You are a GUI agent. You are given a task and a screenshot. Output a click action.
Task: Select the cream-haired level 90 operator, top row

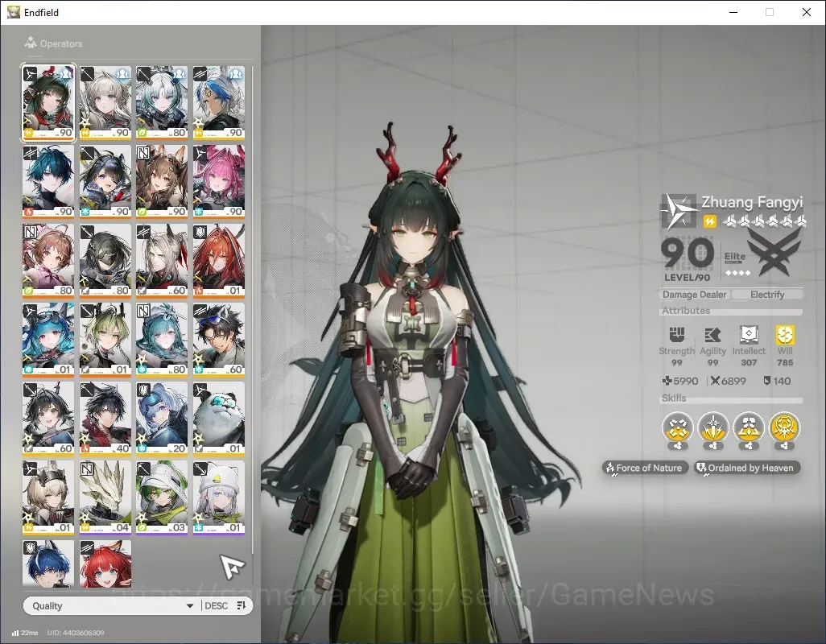click(105, 103)
